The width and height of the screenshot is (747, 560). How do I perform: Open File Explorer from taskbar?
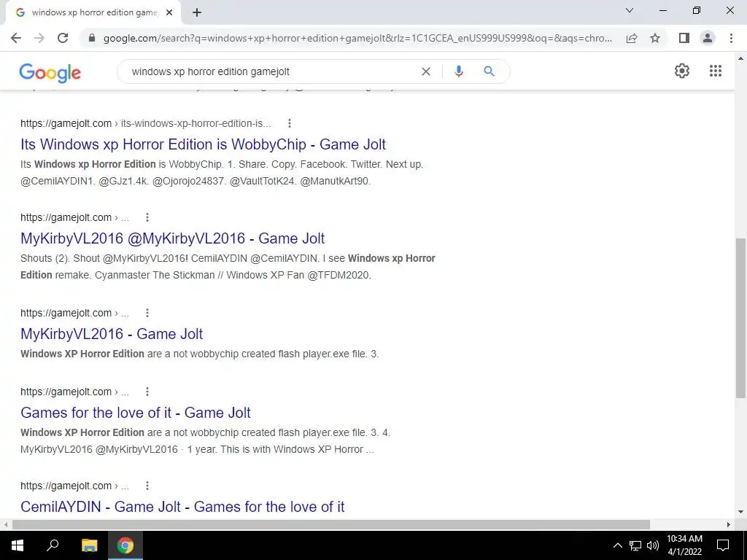[x=89, y=545]
